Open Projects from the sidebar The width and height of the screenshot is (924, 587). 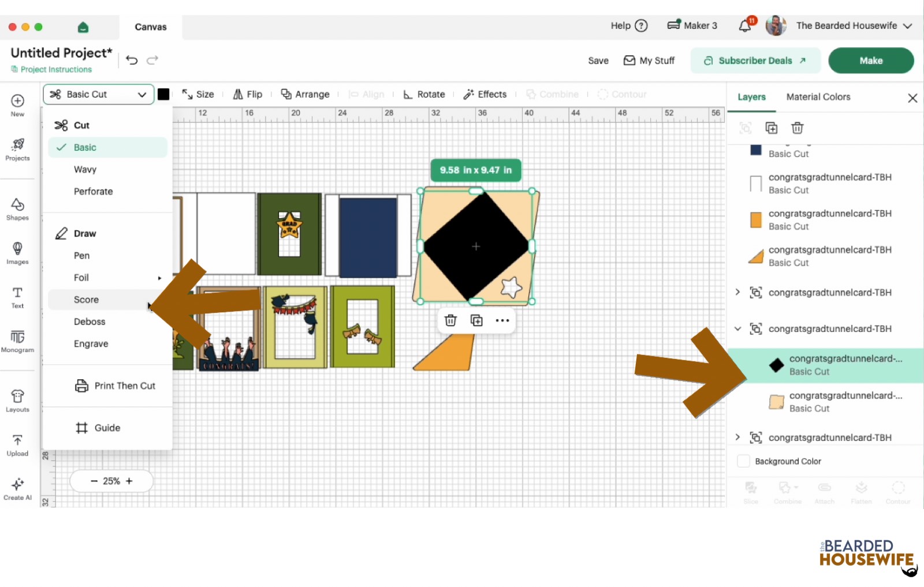[x=17, y=149]
